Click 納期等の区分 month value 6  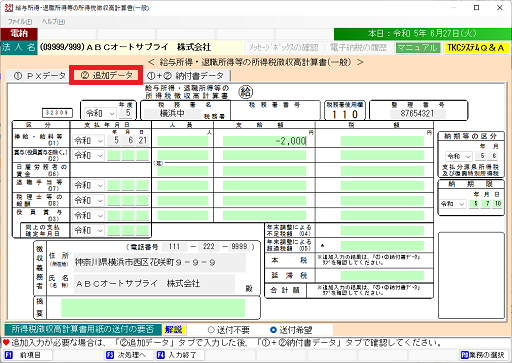tap(494, 156)
